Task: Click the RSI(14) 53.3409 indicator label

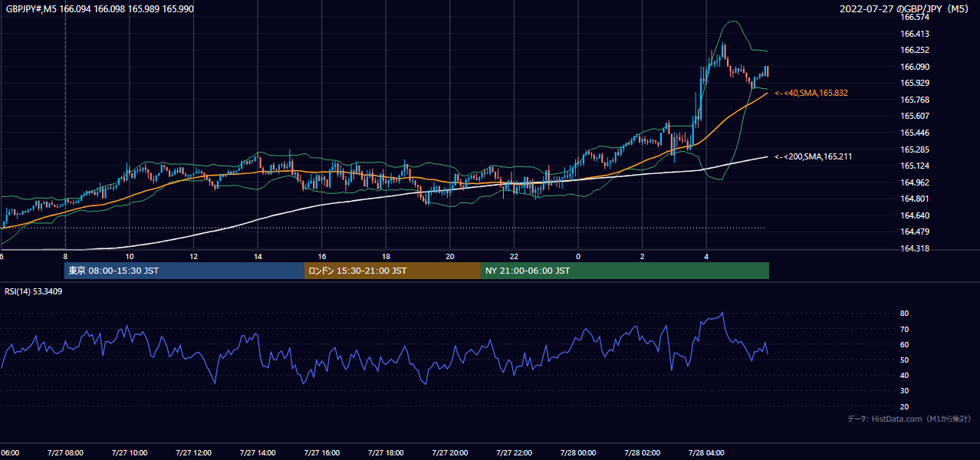Action: point(34,291)
